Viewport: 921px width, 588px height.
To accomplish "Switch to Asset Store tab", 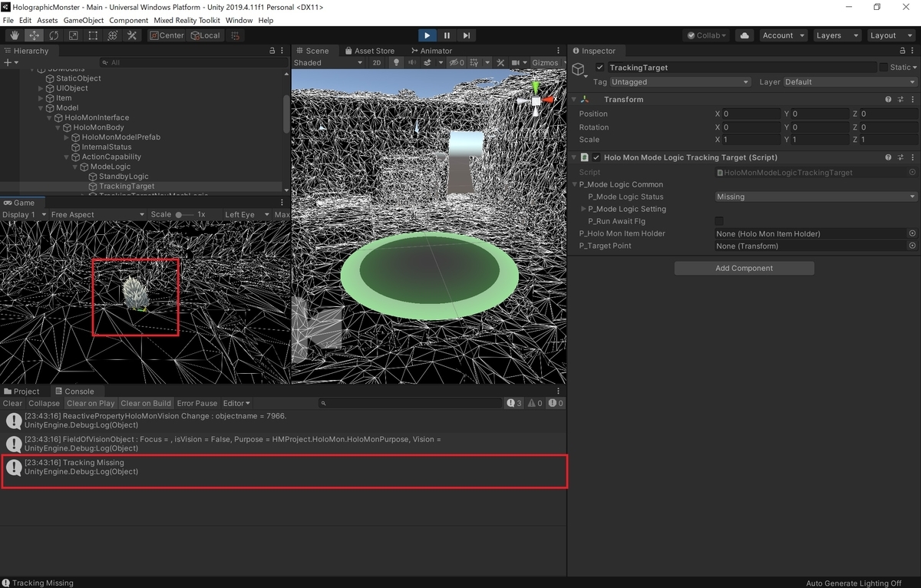I will tap(369, 51).
